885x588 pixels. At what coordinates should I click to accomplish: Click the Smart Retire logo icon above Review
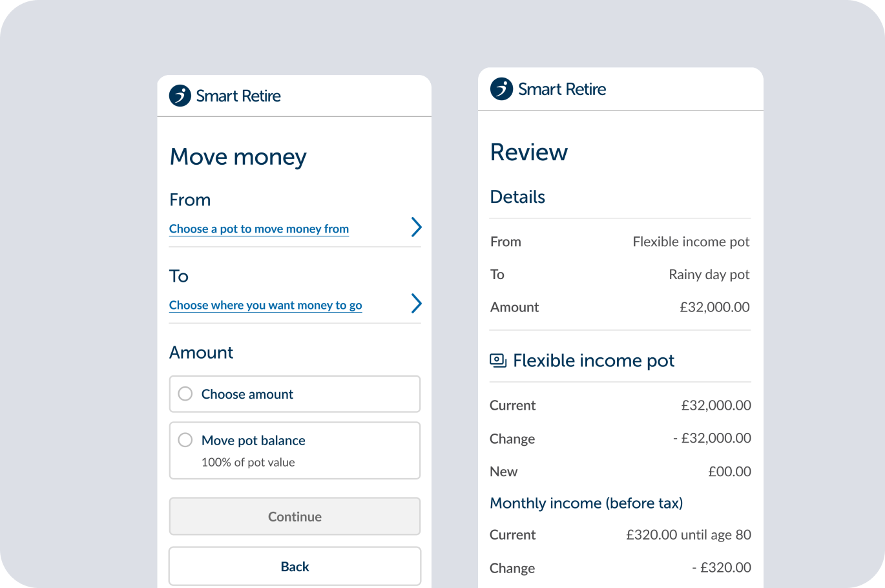tap(501, 89)
